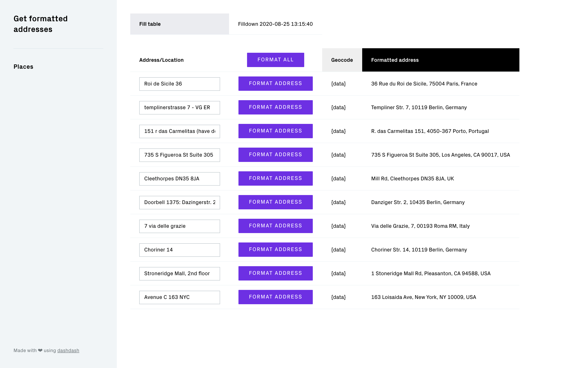Click {data} in the Carmelitas row
Screen dimensions: 588x368
pyautogui.click(x=338, y=131)
